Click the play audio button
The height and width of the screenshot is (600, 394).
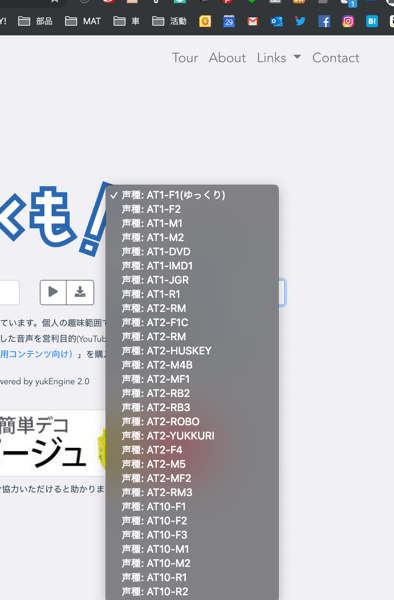53,292
